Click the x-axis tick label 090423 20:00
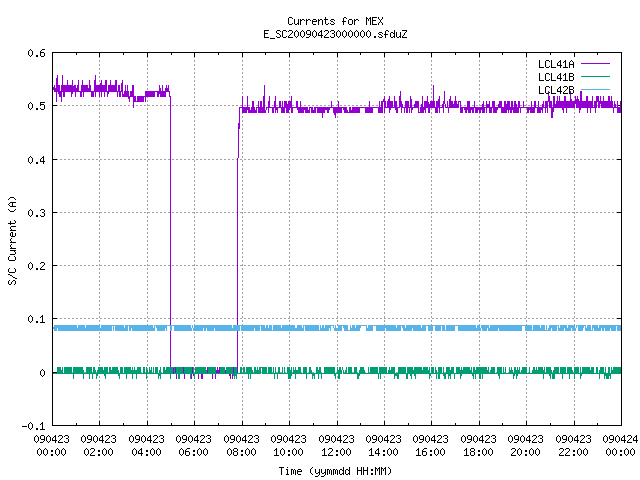This screenshot has width=640, height=480. point(525,445)
